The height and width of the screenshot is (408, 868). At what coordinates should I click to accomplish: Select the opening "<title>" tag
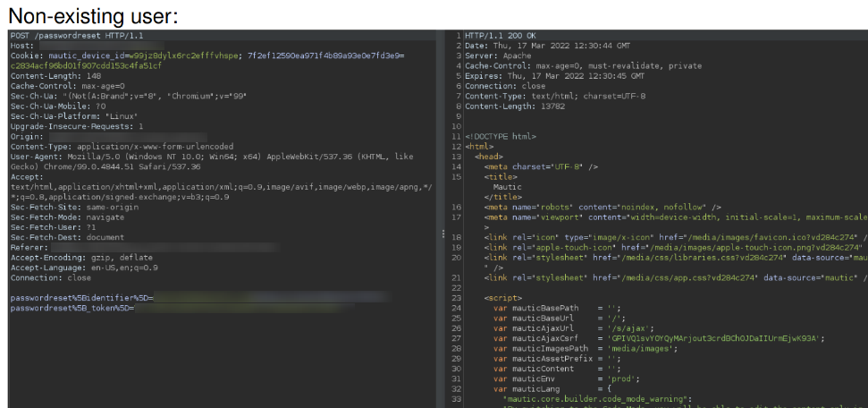[501, 177]
